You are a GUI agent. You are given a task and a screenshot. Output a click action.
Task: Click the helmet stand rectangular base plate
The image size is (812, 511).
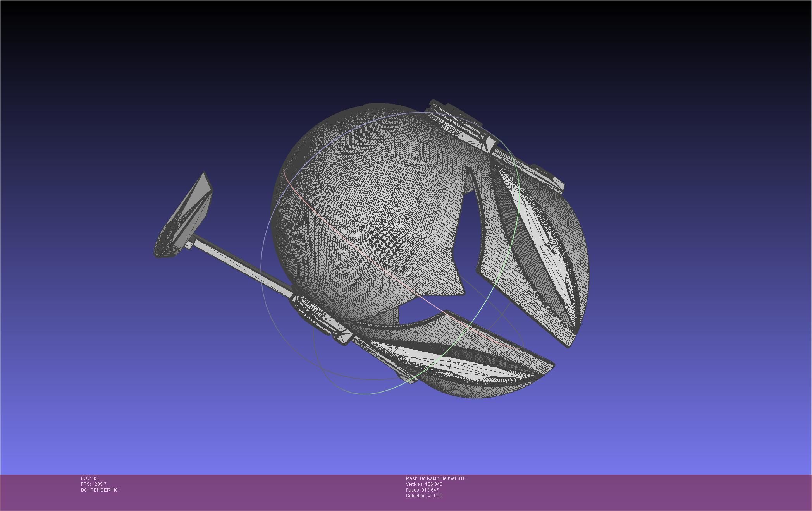pos(183,215)
